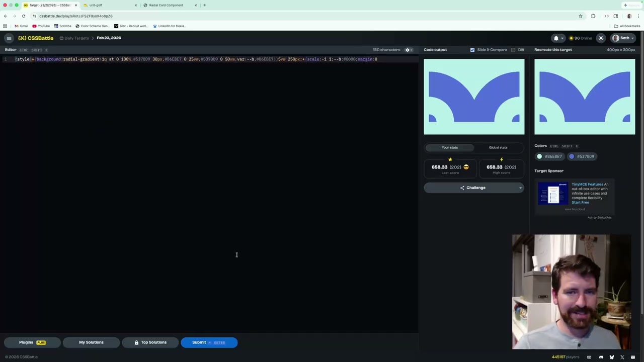This screenshot has height=362, width=644.
Task: Expand the notifications dropdown arrow
Action: [x=562, y=38]
